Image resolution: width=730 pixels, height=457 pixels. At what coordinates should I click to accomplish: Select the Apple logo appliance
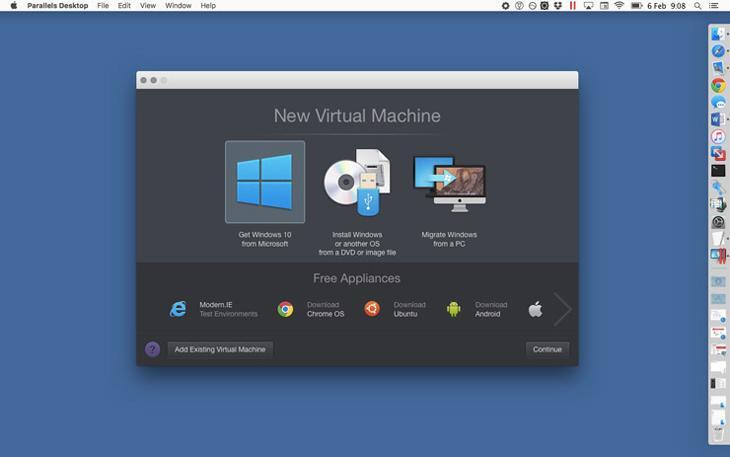(535, 309)
